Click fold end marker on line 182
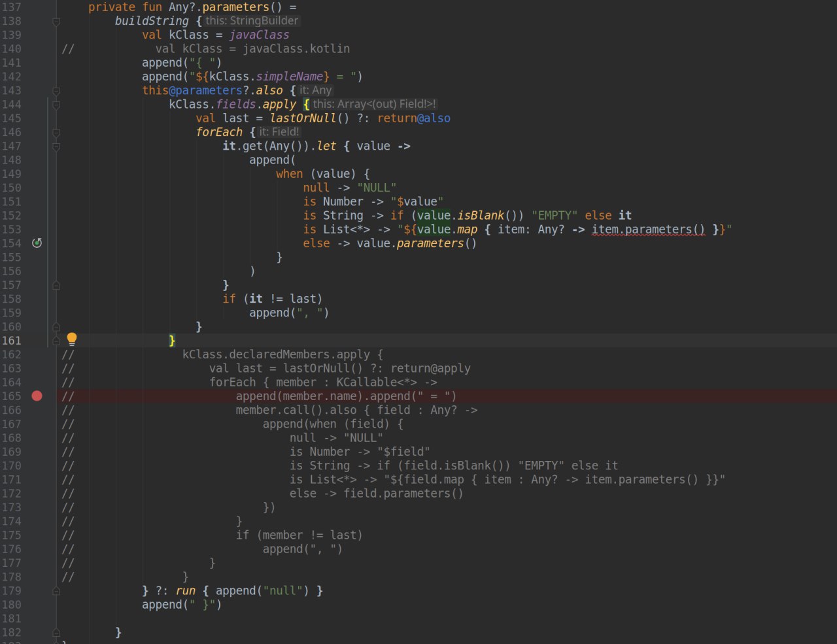Image resolution: width=837 pixels, height=644 pixels. (56, 633)
